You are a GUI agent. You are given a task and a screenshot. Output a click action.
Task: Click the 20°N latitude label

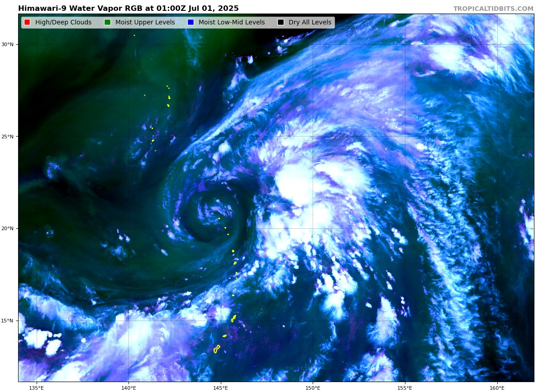pos(7,228)
